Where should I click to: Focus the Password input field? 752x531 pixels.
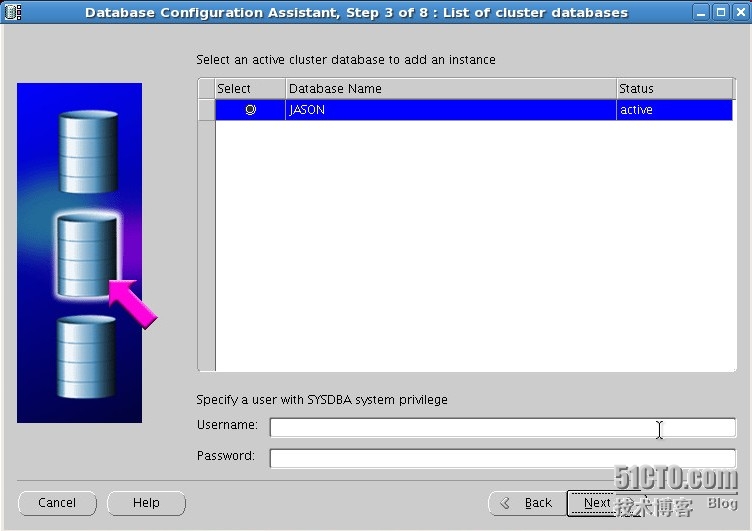(x=503, y=458)
